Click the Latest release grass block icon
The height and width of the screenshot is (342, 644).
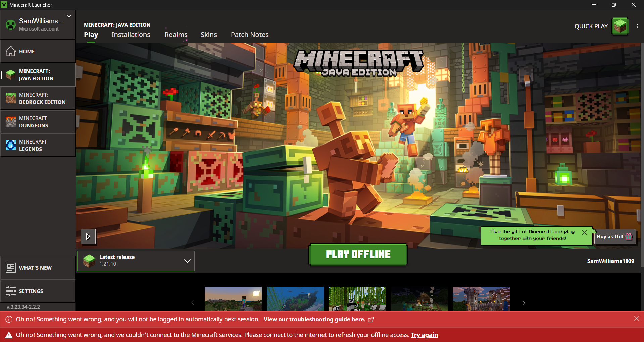(89, 261)
